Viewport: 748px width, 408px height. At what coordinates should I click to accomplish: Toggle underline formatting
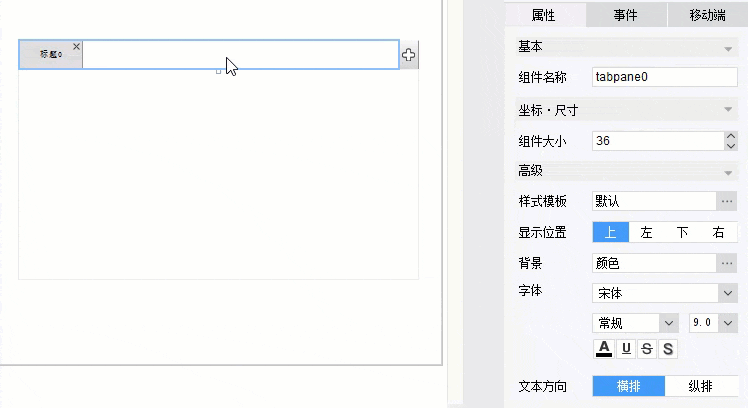point(626,349)
